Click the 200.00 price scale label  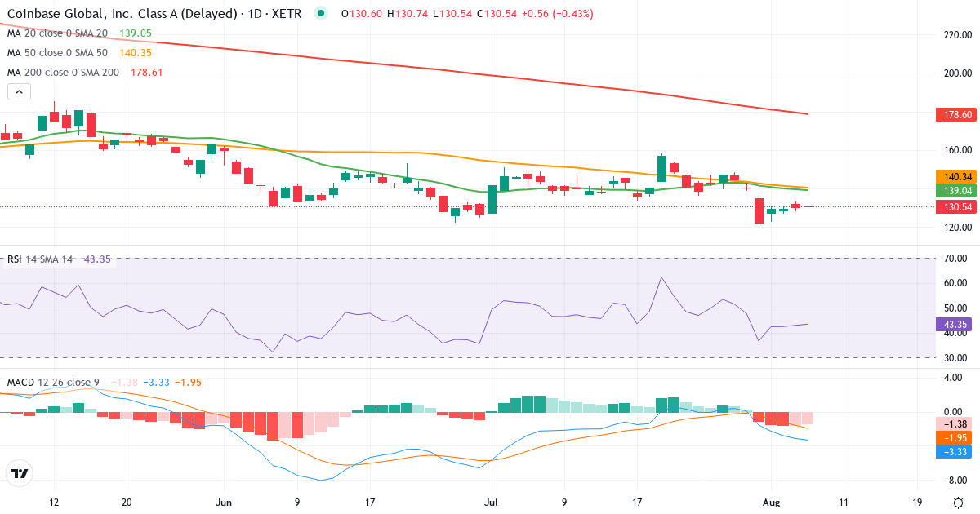957,73
